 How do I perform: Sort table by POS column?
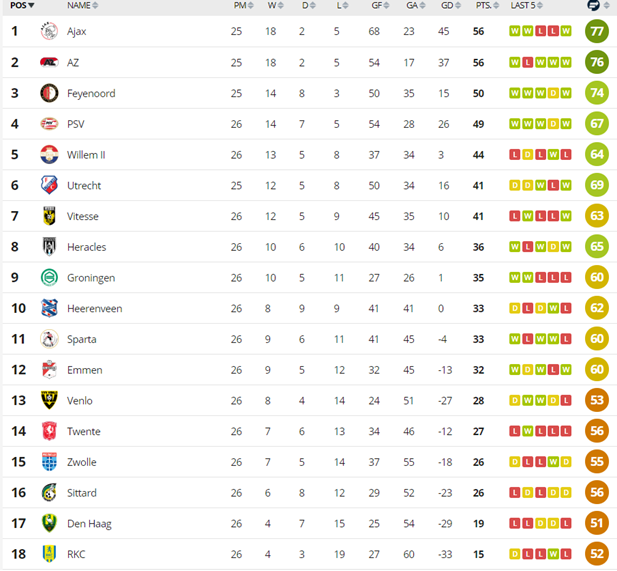(x=22, y=5)
